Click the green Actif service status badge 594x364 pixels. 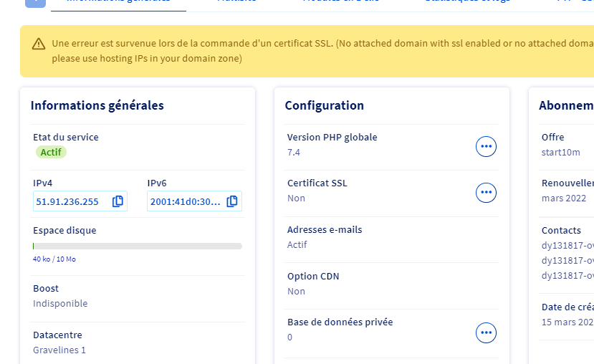tap(51, 152)
